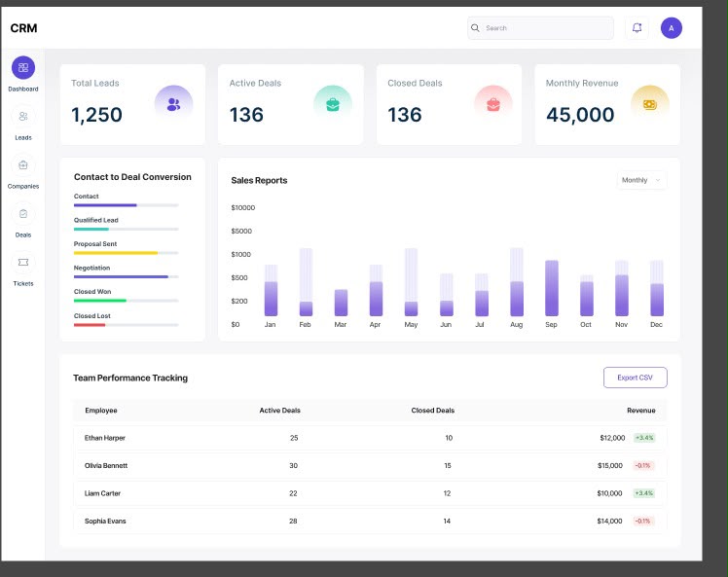Screen dimensions: 728x577
Task: Select the Oct bar in Sales Reports
Action: (587, 296)
